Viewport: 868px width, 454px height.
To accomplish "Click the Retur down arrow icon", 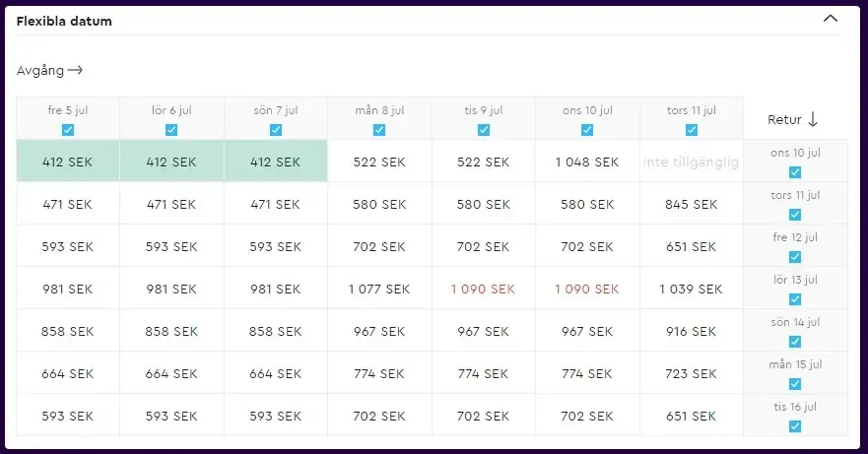I will 813,119.
